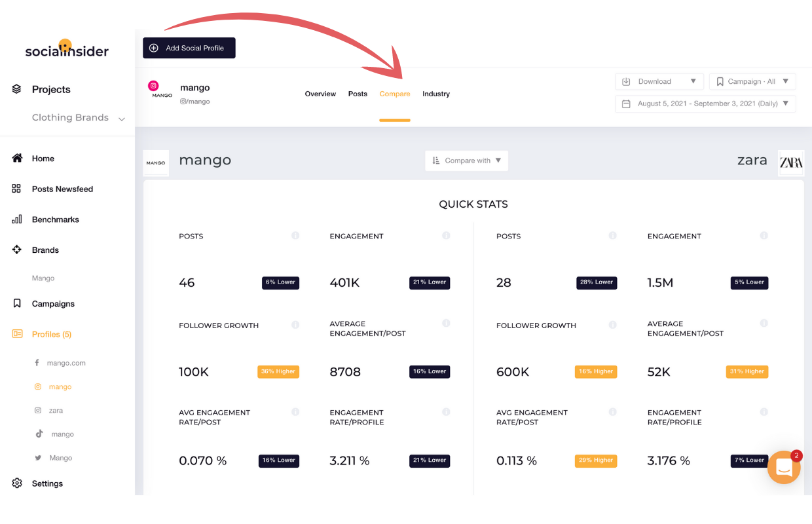
Task: Click info icon for mango Follower Growth
Action: click(295, 325)
